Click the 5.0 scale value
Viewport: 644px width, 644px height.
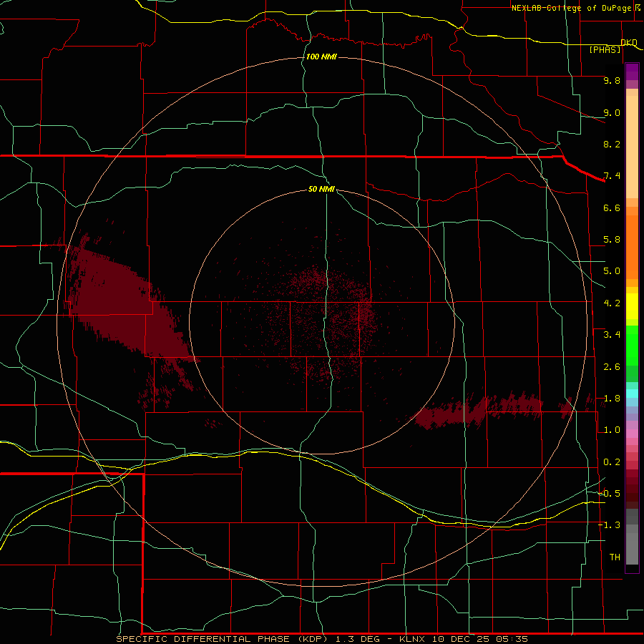point(612,271)
